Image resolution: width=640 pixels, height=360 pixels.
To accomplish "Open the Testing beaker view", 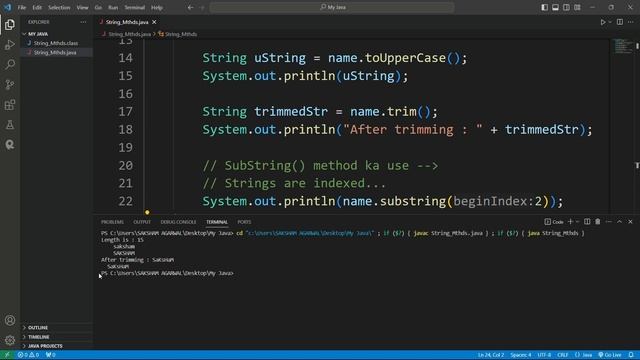I will pos(10,125).
